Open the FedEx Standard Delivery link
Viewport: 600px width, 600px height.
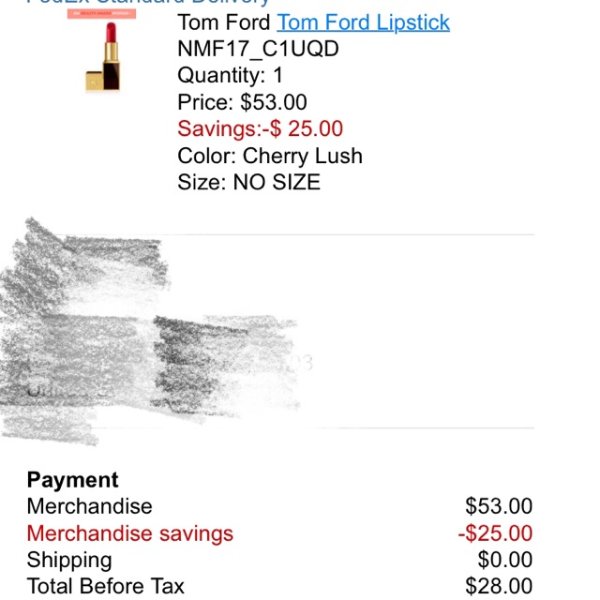(148, 2)
